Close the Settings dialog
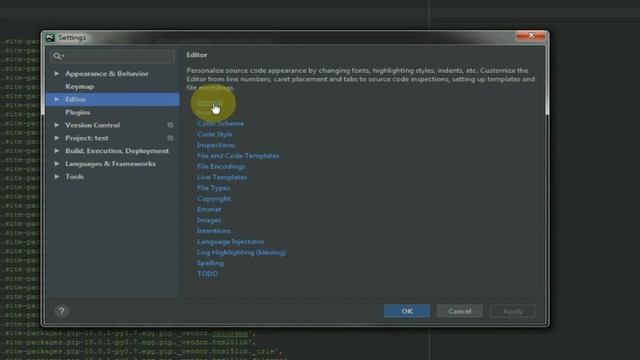Viewport: 640px width, 360px height. [531, 36]
